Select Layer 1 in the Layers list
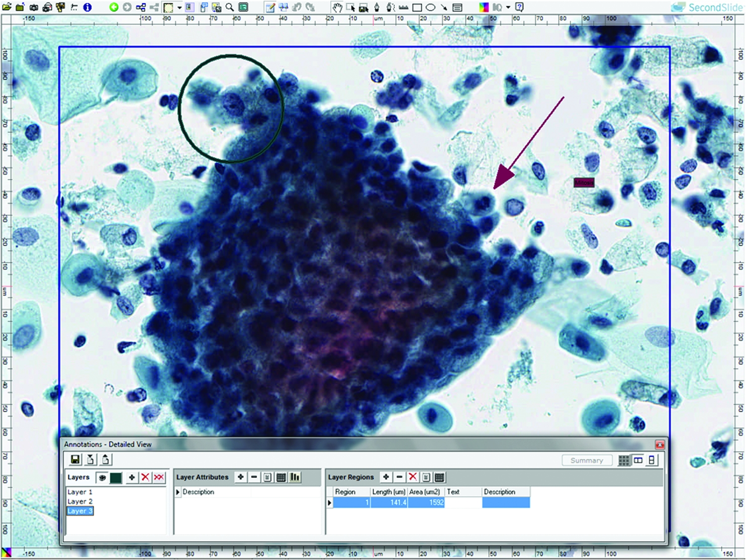Viewport: 746px width, 560px height. [x=80, y=492]
